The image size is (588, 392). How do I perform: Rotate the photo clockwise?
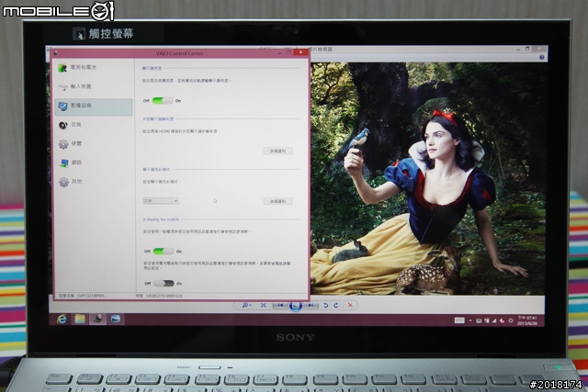pos(336,306)
